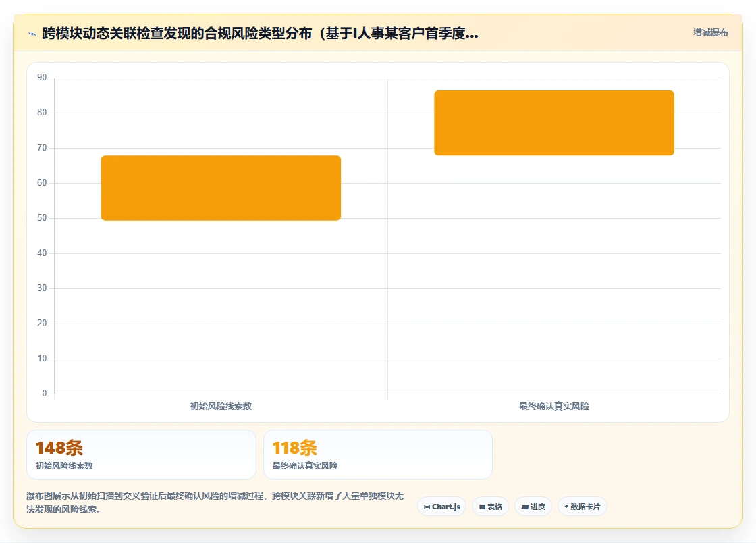Select the 进度 tag chip
756x543 pixels.
click(533, 507)
